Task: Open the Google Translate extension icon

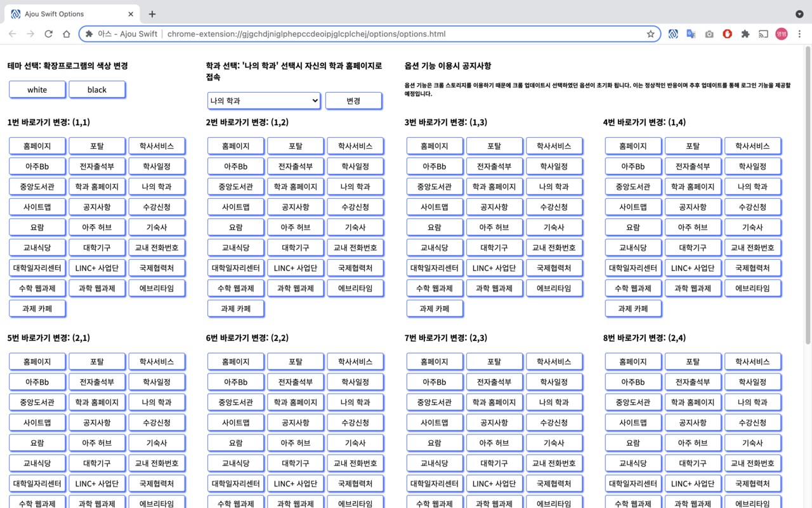Action: 691,34
